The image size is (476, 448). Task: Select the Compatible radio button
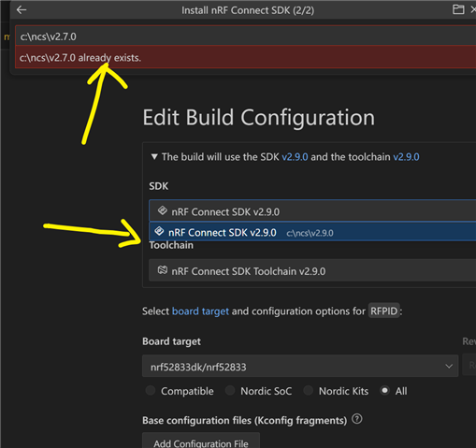(151, 390)
